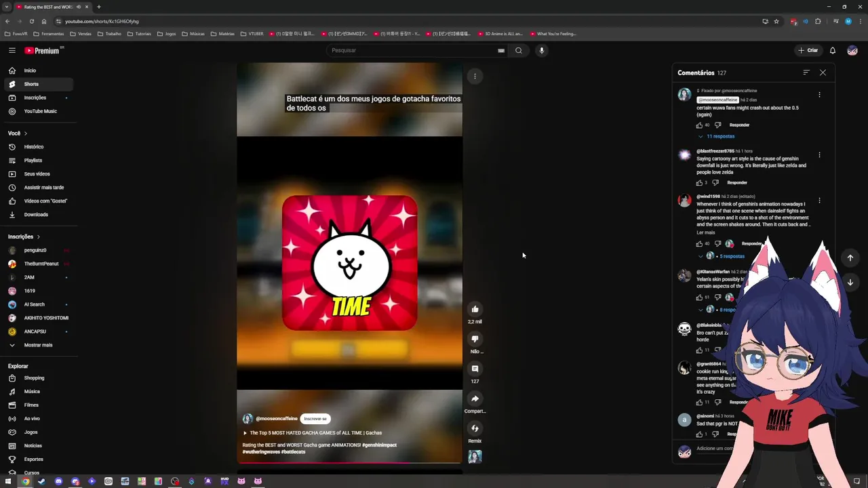Open the penguinz0 subscription
868x488 pixels.
[39, 250]
